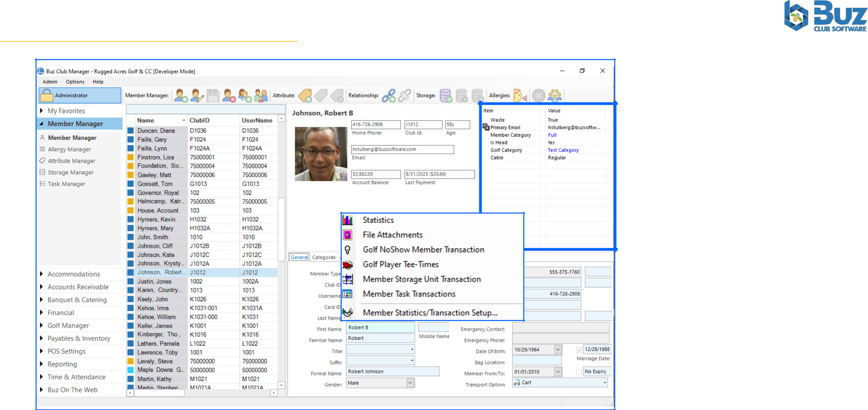Click the people group icon after Allergies
Image resolution: width=868 pixels, height=410 pixels.
[x=555, y=95]
